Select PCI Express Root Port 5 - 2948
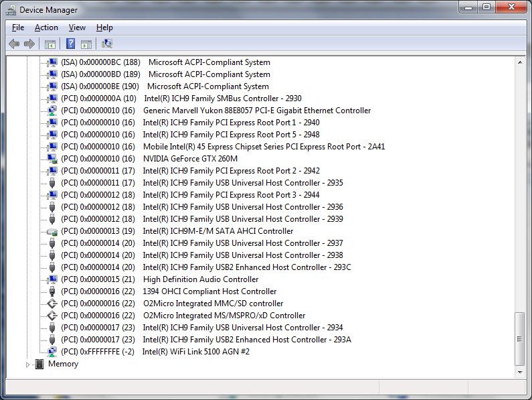This screenshot has height=400, width=532. point(190,135)
